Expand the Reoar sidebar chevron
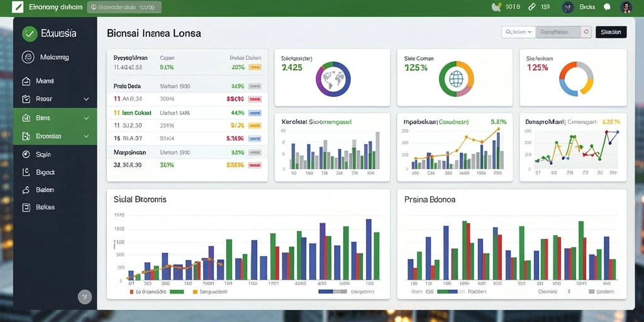Viewport: 644px width, 322px height. (86, 99)
